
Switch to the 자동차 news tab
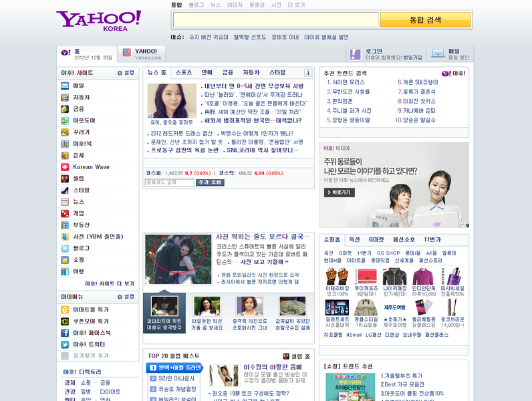251,72
